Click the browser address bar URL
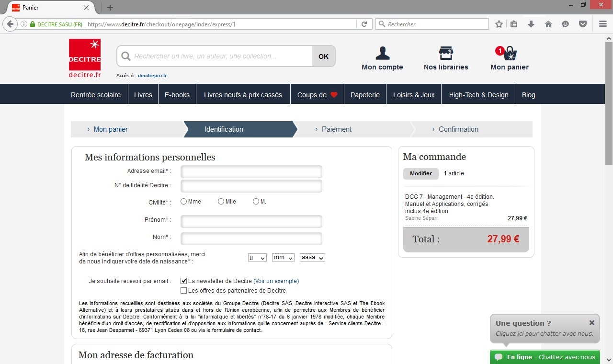The width and height of the screenshot is (613, 364). tap(220, 24)
